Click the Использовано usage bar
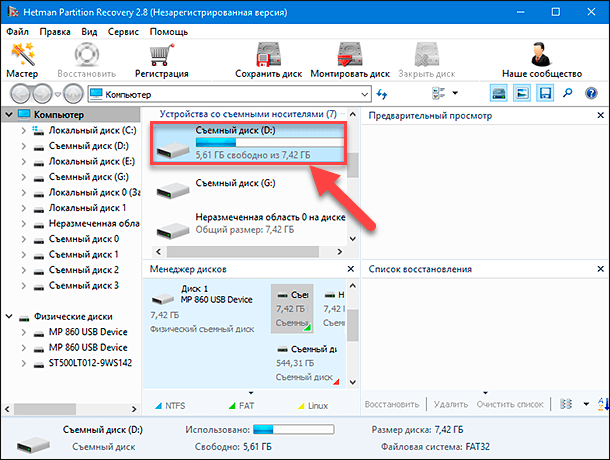610x460 pixels. (x=294, y=429)
